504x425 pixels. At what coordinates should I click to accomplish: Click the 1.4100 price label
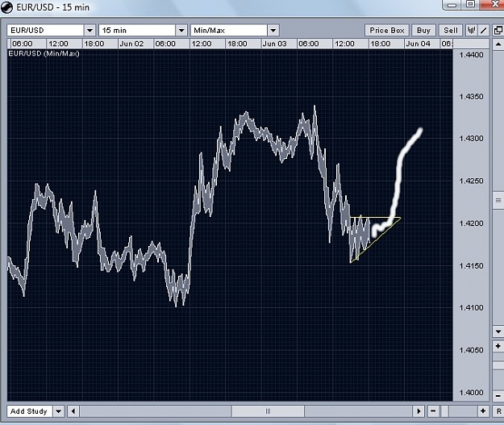(471, 308)
